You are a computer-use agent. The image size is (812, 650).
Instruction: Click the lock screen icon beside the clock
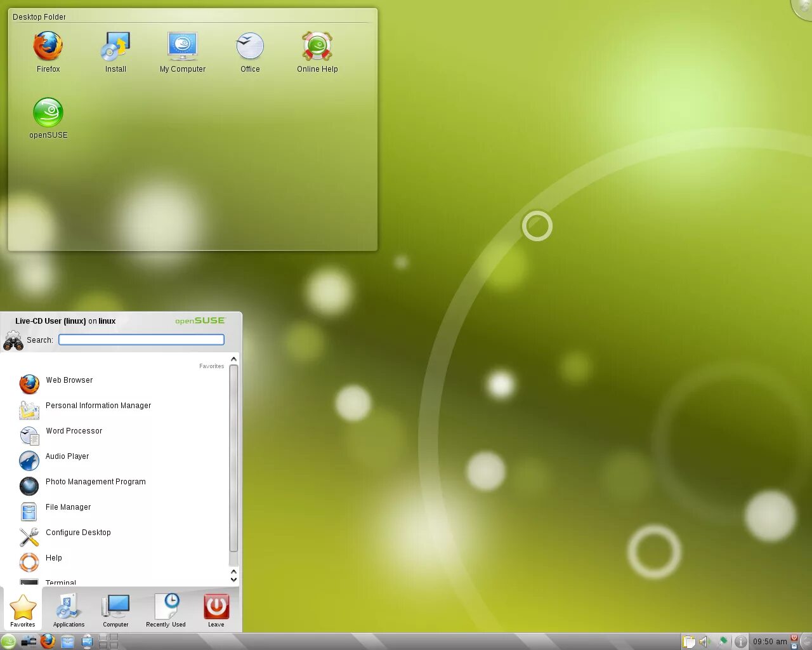pos(794,646)
